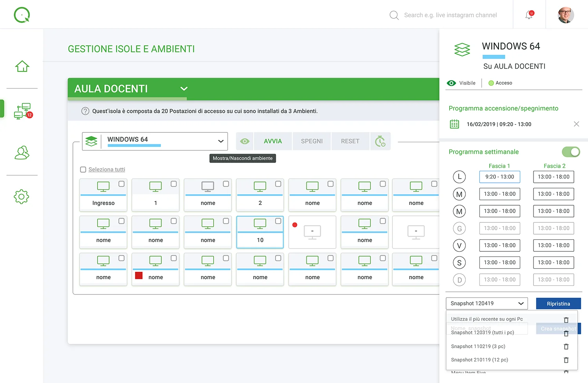Screen dimensions: 588x383
Task: Open Domenica Fascia 2 time slot
Action: tap(554, 280)
